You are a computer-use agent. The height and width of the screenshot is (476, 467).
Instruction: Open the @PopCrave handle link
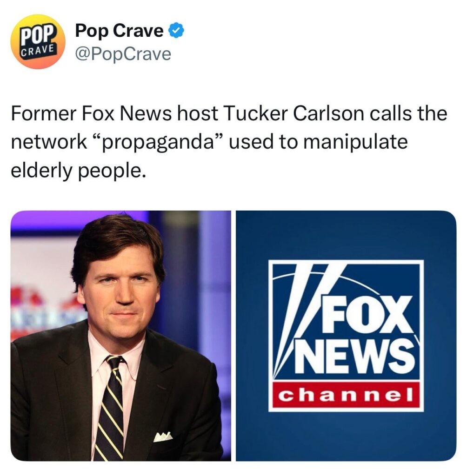[x=123, y=54]
